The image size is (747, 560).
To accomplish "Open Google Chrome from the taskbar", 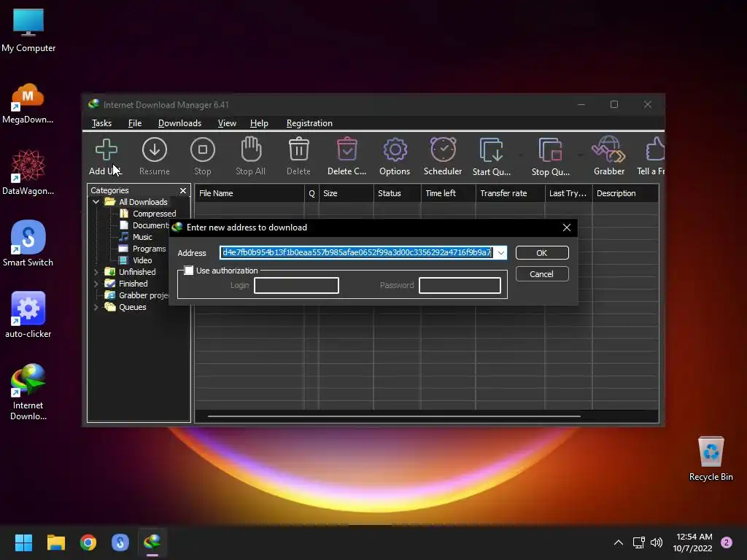I will point(88,542).
